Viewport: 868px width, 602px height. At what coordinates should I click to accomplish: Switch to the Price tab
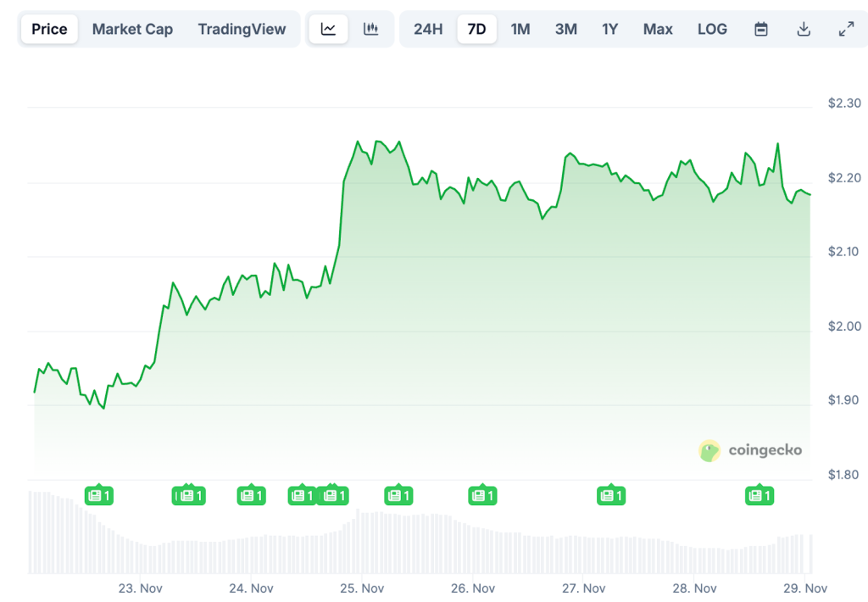[x=49, y=29]
